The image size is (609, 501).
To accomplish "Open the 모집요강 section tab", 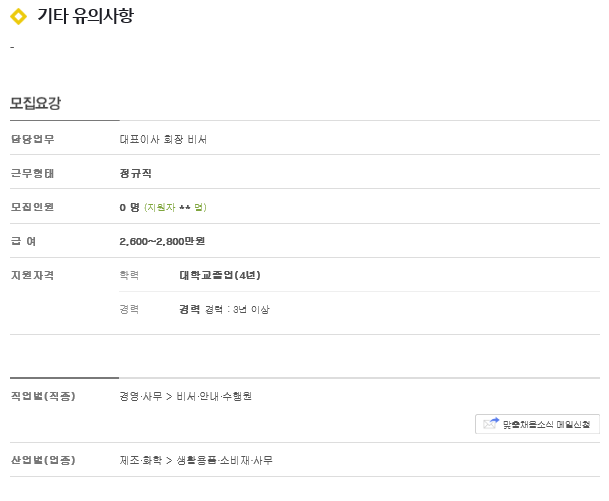I will (36, 103).
